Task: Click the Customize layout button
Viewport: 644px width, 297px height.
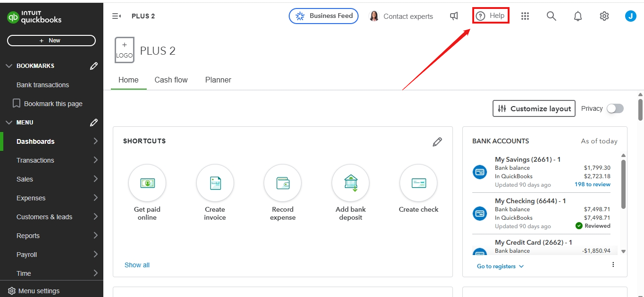Action: (x=534, y=108)
